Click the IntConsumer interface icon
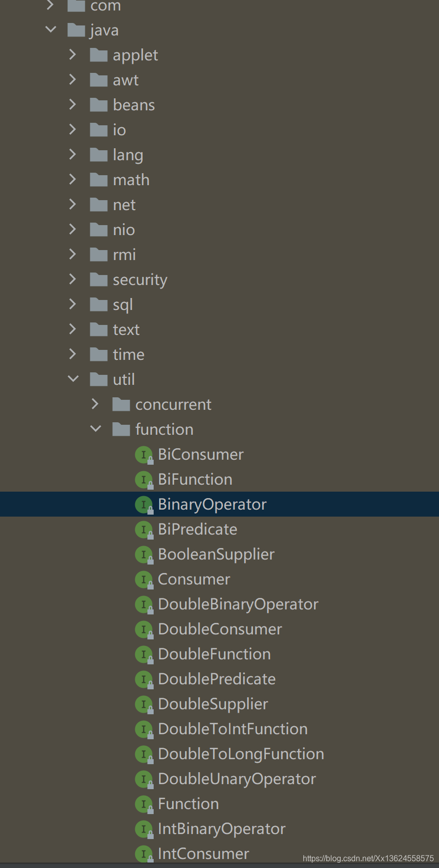The width and height of the screenshot is (439, 868). click(x=144, y=854)
